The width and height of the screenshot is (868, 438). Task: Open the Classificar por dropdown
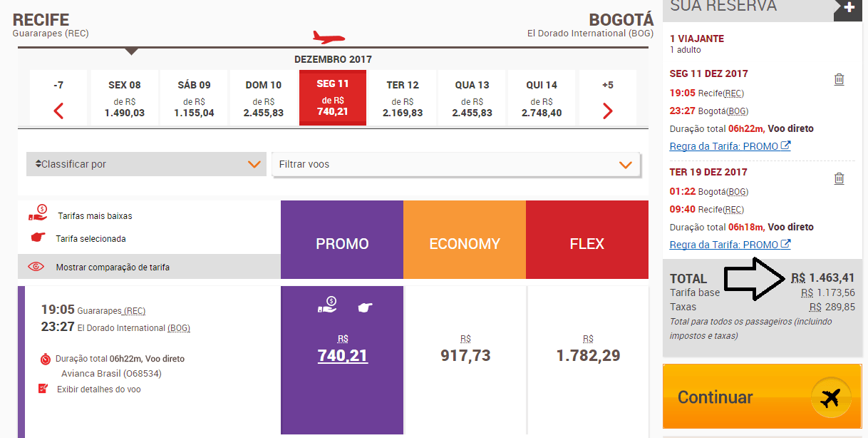click(x=146, y=164)
